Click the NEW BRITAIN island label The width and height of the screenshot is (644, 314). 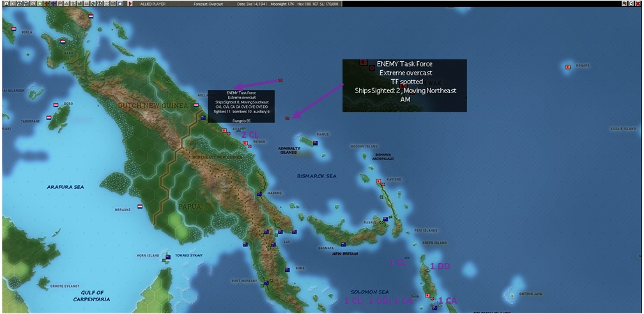click(x=345, y=254)
